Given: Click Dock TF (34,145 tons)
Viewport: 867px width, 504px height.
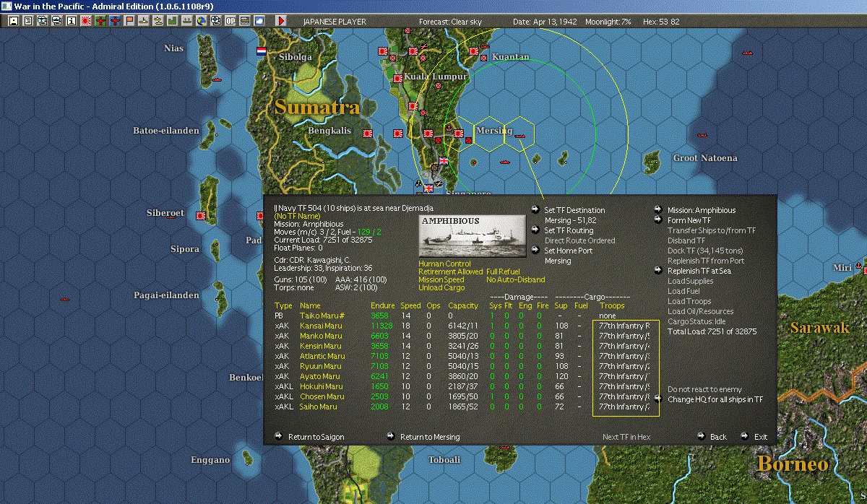Looking at the screenshot, I should point(706,251).
